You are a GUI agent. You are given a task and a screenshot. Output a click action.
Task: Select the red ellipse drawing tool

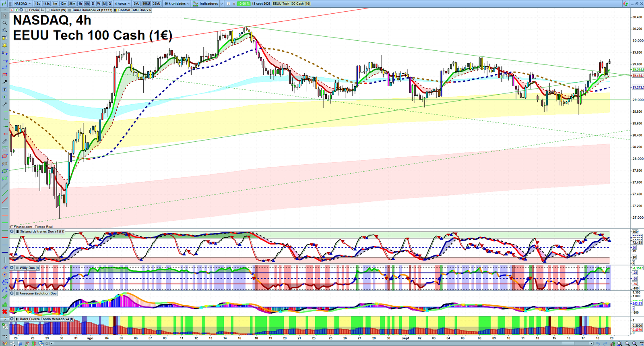tap(5, 156)
